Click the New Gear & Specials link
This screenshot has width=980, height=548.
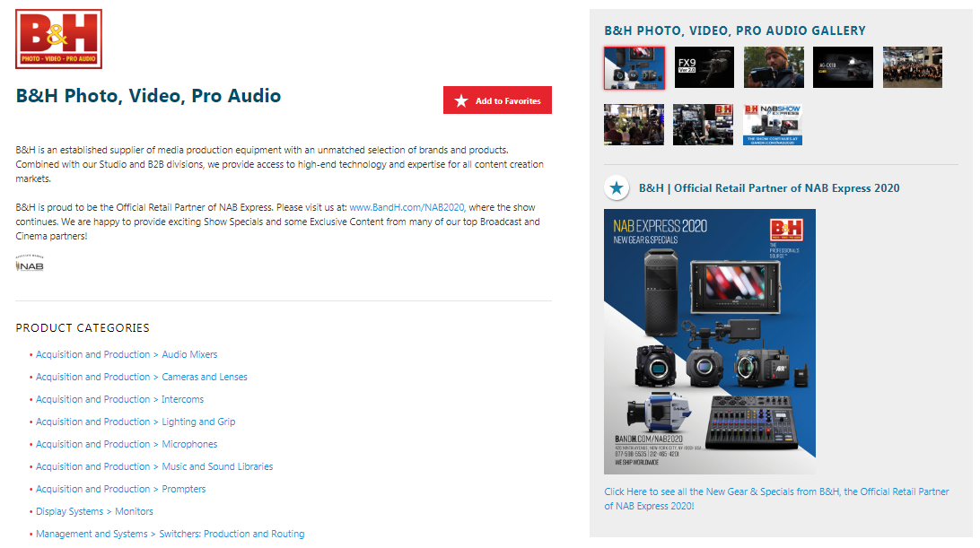[x=776, y=499]
